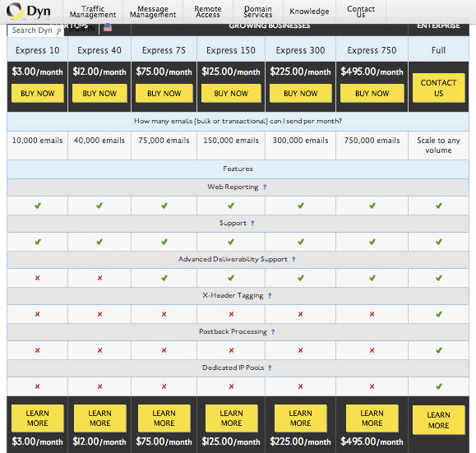Click the ENTERPRISE header label
Image resolution: width=476 pixels, height=453 pixels.
click(x=438, y=25)
